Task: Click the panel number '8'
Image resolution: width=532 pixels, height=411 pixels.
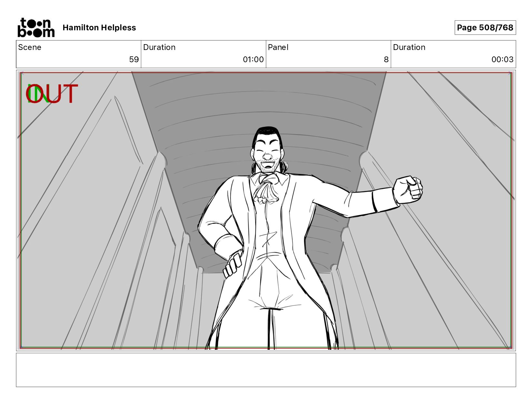Action: pos(386,59)
